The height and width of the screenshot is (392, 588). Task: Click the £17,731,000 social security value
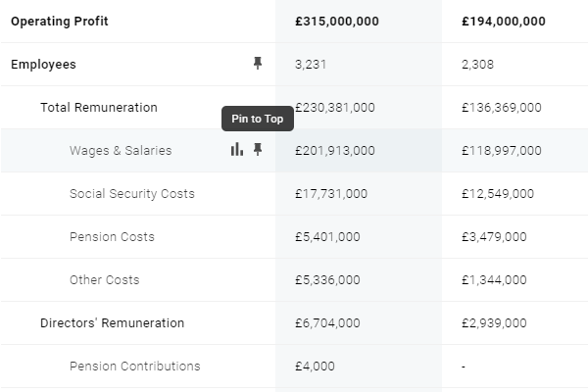tap(331, 194)
